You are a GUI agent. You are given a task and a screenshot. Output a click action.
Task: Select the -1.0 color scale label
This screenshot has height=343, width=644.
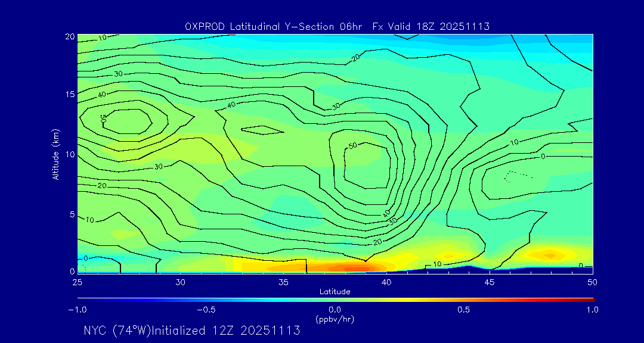[77, 310]
